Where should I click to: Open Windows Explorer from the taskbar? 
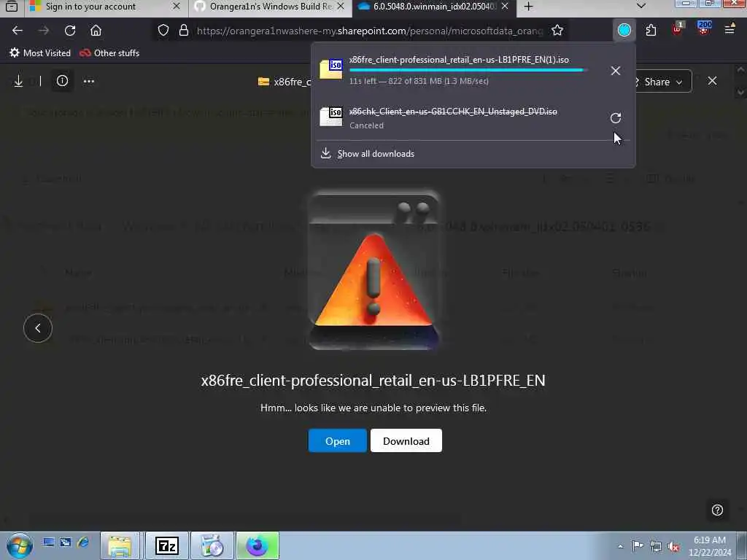pos(120,545)
